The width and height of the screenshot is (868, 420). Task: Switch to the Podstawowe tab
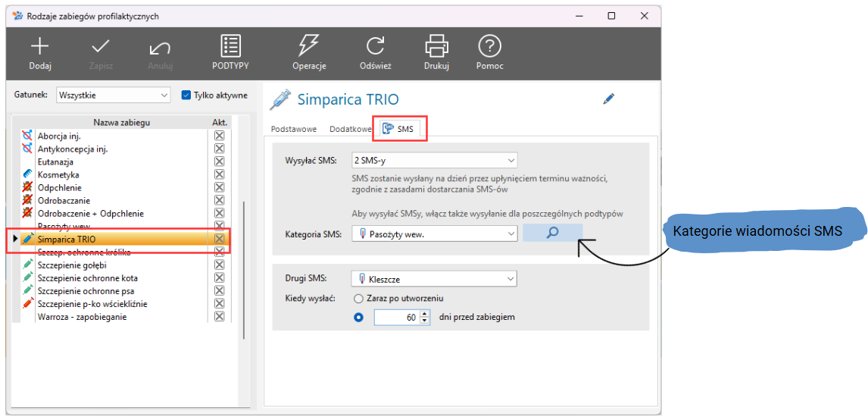click(294, 130)
